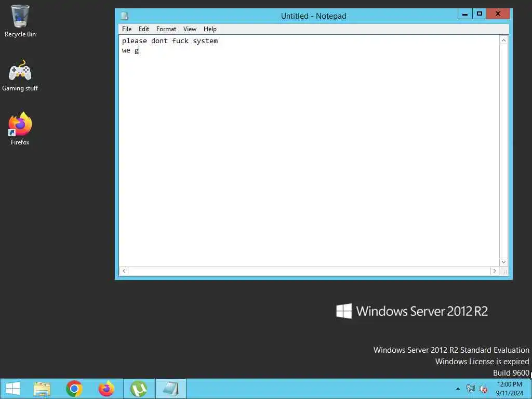Launch the Firefox desktop shortcut
532x399 pixels.
(20, 129)
